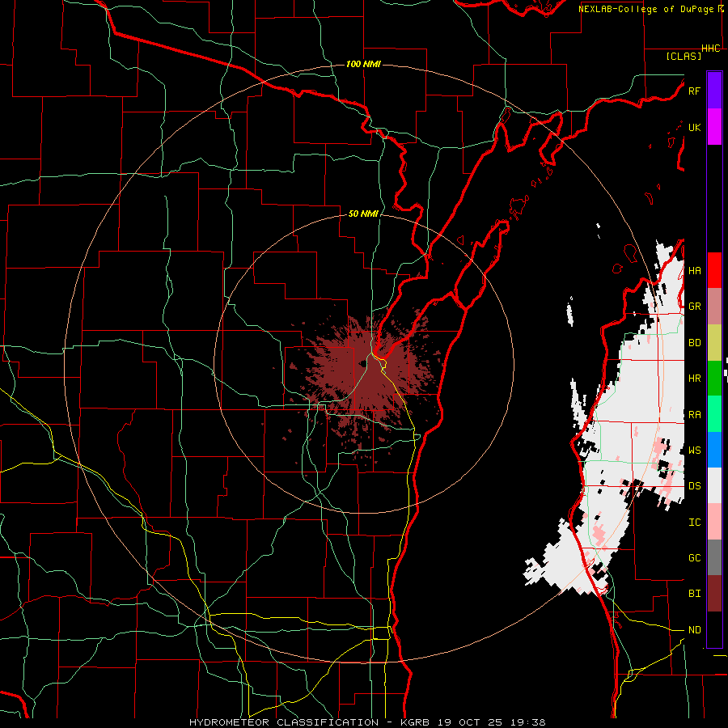This screenshot has width=728, height=728.
Task: Click the HHC product label
Action: (711, 49)
